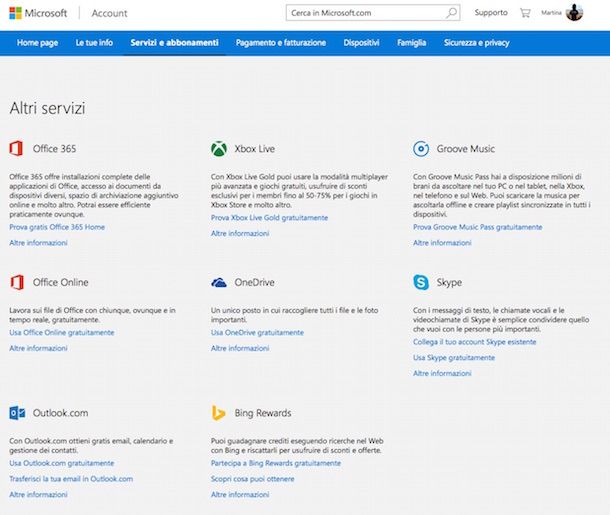Image resolution: width=610 pixels, height=515 pixels.
Task: Click Altre informazioni under Office 365
Action: coord(39,243)
